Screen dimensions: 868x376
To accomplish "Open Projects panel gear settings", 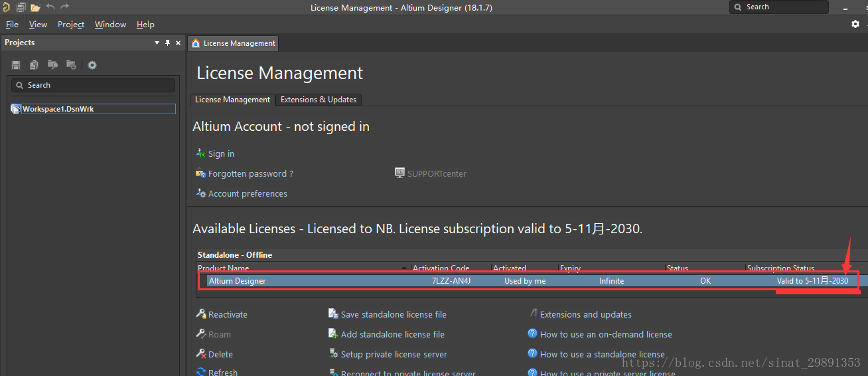I will coord(92,65).
